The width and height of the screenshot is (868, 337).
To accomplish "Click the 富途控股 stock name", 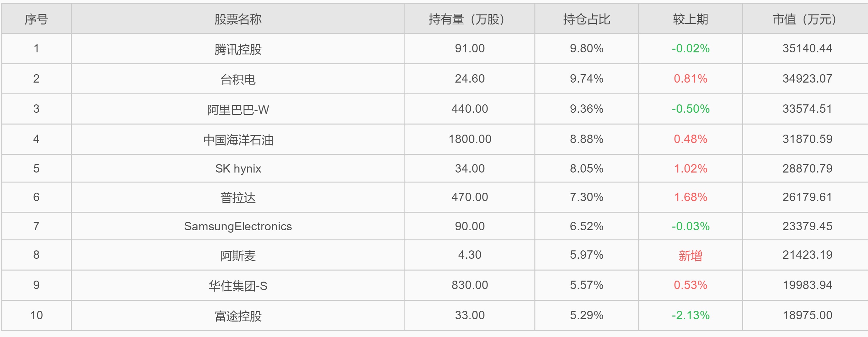I will pyautogui.click(x=238, y=316).
